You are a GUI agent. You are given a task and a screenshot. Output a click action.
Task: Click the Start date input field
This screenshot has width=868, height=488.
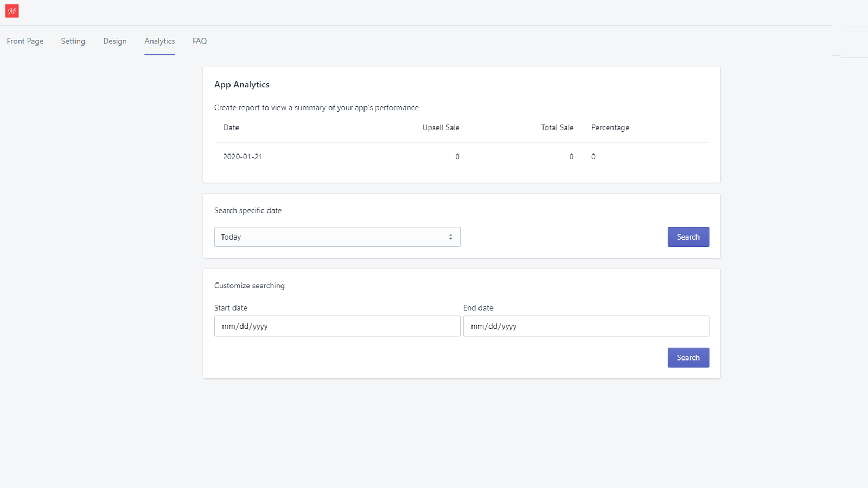337,326
